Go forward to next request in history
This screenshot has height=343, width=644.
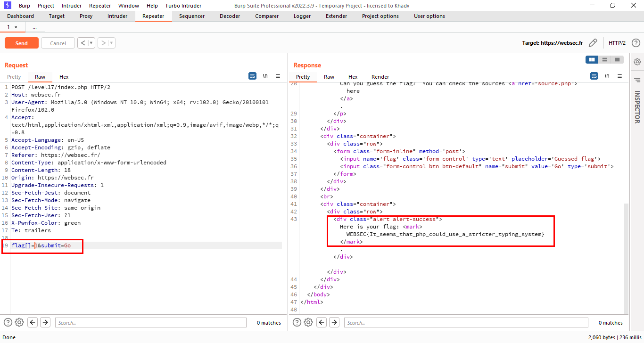pyautogui.click(x=103, y=43)
